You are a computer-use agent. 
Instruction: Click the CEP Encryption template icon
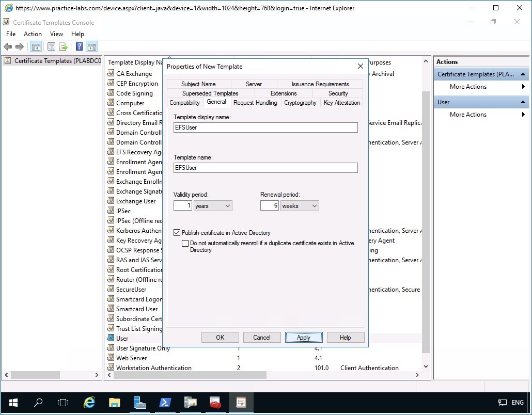pyautogui.click(x=111, y=83)
